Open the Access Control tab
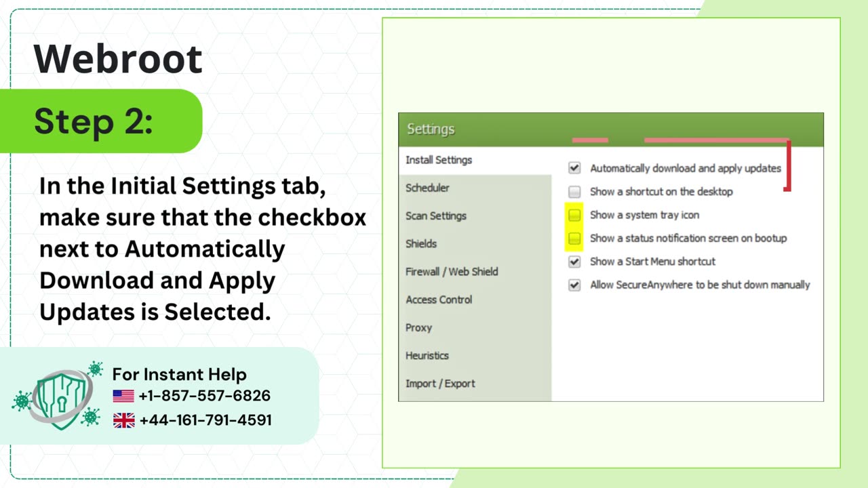The height and width of the screenshot is (488, 868). 475,300
